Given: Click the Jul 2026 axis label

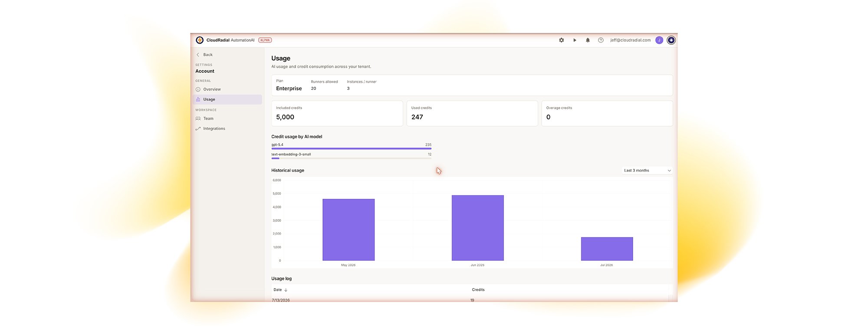Looking at the screenshot, I should (606, 265).
